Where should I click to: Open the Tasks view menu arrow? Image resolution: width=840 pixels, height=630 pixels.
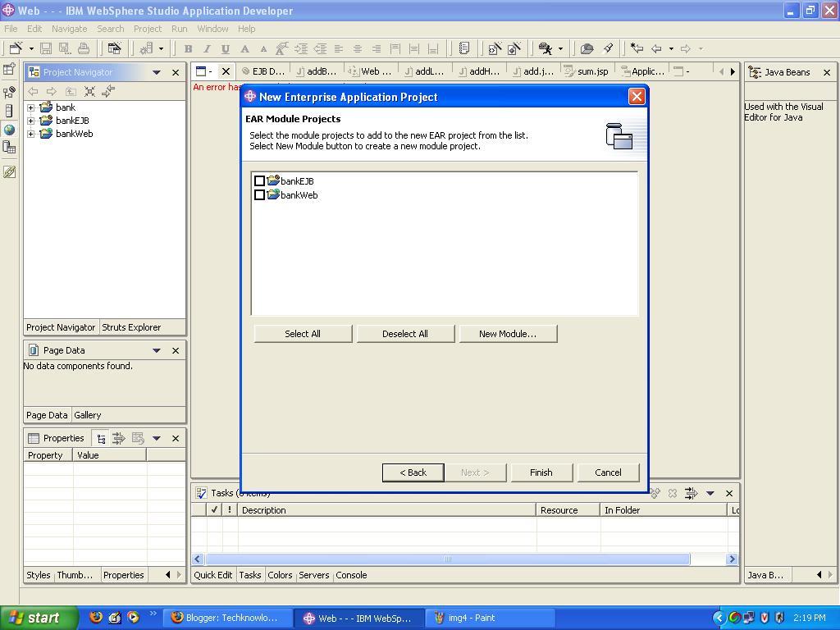(710, 493)
